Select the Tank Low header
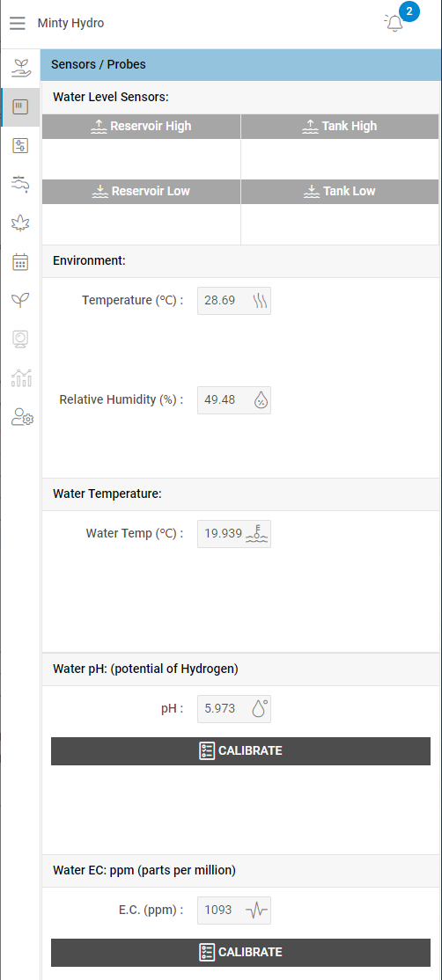The width and height of the screenshot is (442, 980). coord(340,191)
